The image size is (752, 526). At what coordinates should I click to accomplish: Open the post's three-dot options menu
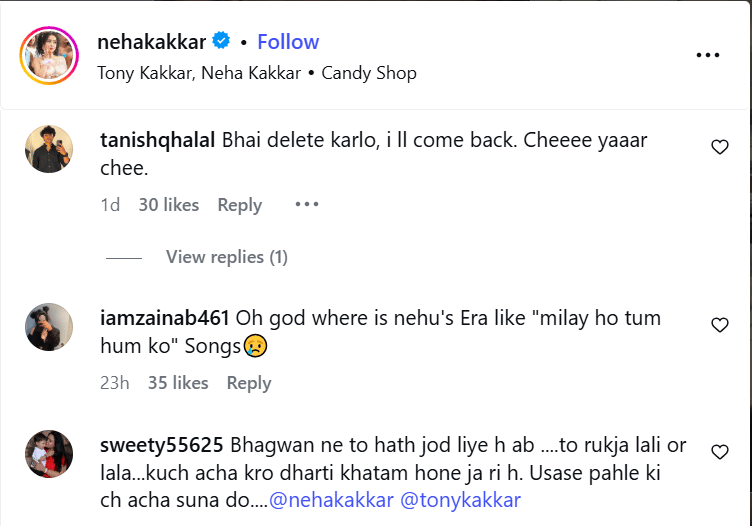tap(707, 56)
